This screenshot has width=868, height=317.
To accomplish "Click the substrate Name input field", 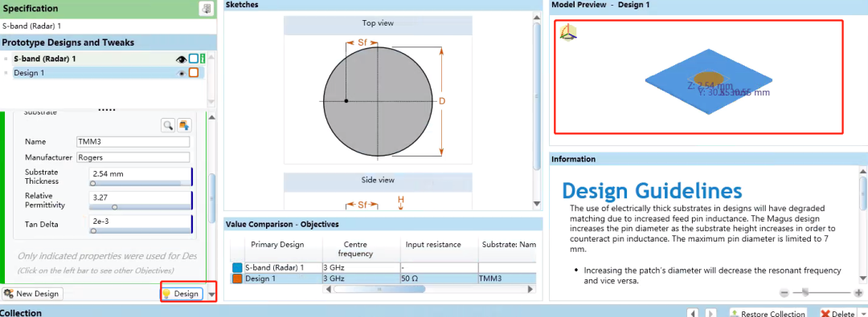I will point(133,141).
